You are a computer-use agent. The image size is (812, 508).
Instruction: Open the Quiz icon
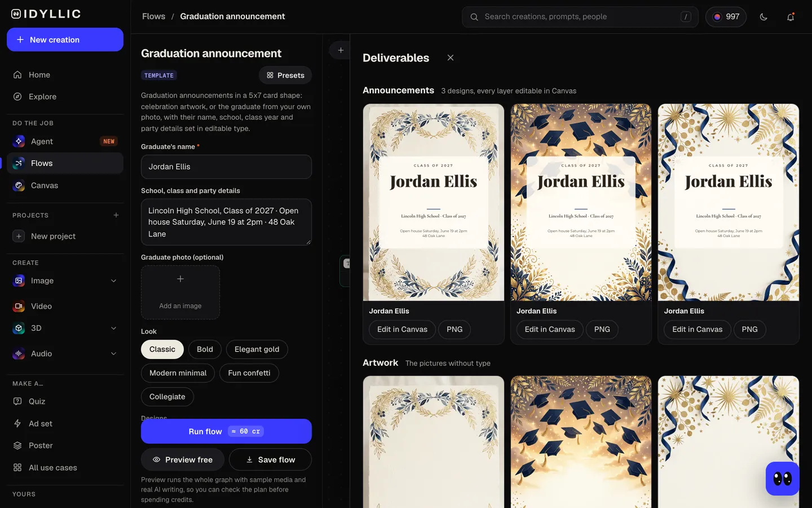click(17, 401)
